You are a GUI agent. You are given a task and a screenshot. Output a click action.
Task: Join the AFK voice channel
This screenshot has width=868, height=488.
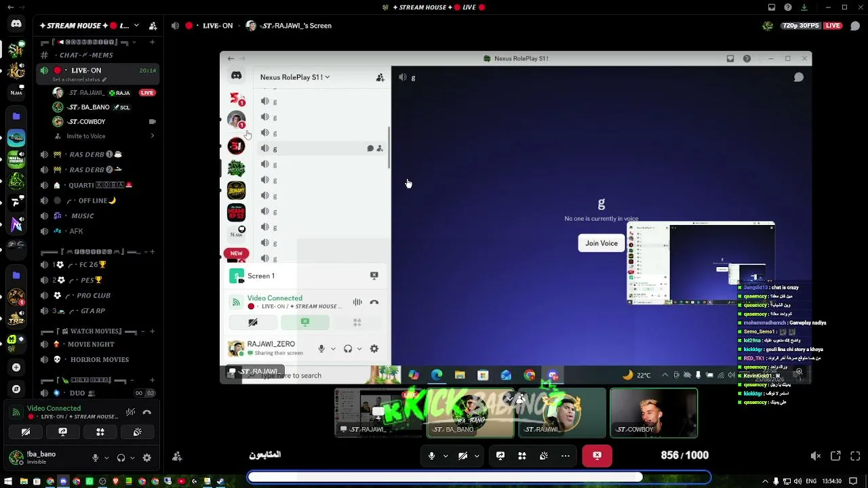[98, 231]
